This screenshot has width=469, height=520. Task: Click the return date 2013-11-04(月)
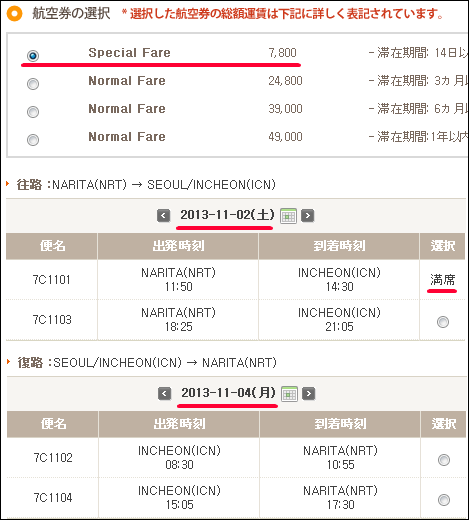click(x=228, y=393)
